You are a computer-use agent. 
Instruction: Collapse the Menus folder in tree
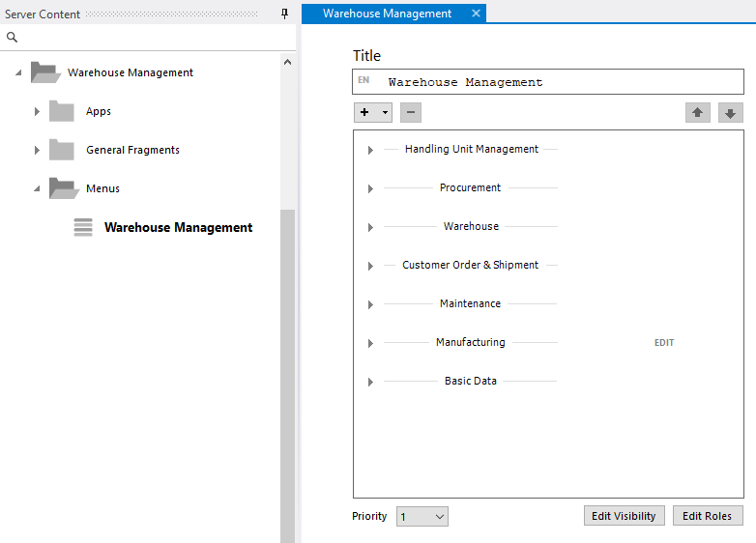(37, 188)
